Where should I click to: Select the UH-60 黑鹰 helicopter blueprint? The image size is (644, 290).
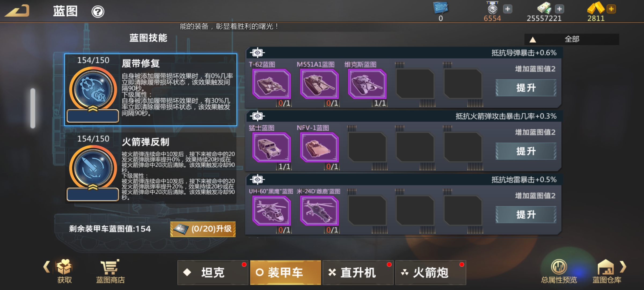coord(272,211)
